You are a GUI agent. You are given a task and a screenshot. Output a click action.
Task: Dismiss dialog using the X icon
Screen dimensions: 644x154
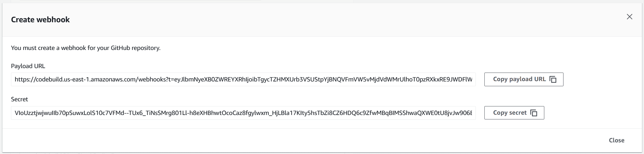point(629,17)
